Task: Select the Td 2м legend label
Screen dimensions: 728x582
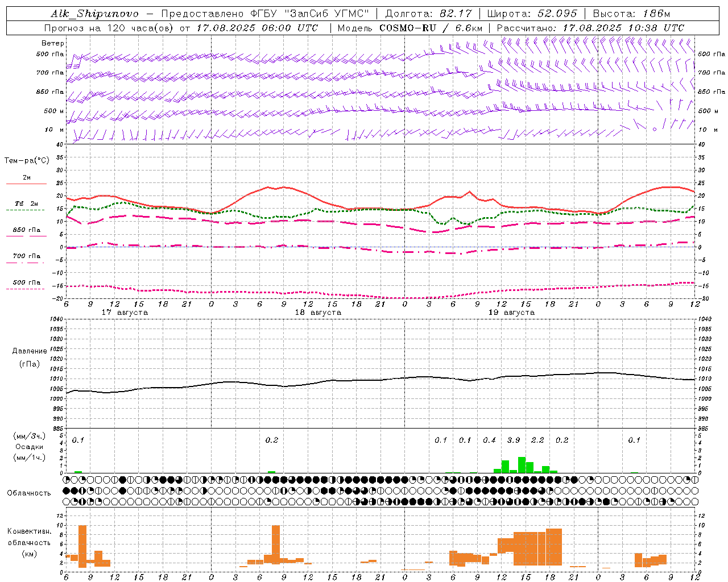Action: (x=26, y=203)
